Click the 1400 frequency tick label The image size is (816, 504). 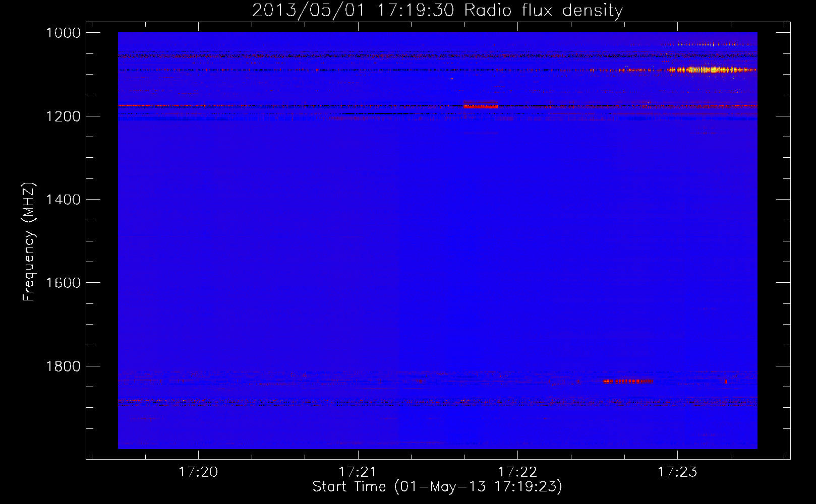pyautogui.click(x=63, y=200)
